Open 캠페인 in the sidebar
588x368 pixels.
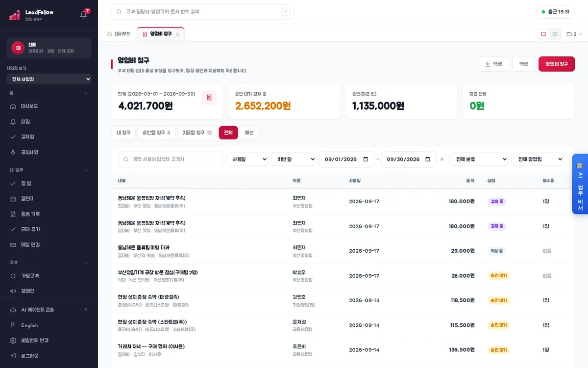coord(49,291)
